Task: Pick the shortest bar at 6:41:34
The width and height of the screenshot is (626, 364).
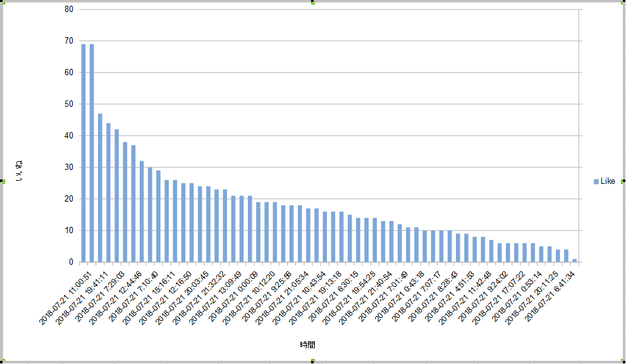Action: (574, 260)
